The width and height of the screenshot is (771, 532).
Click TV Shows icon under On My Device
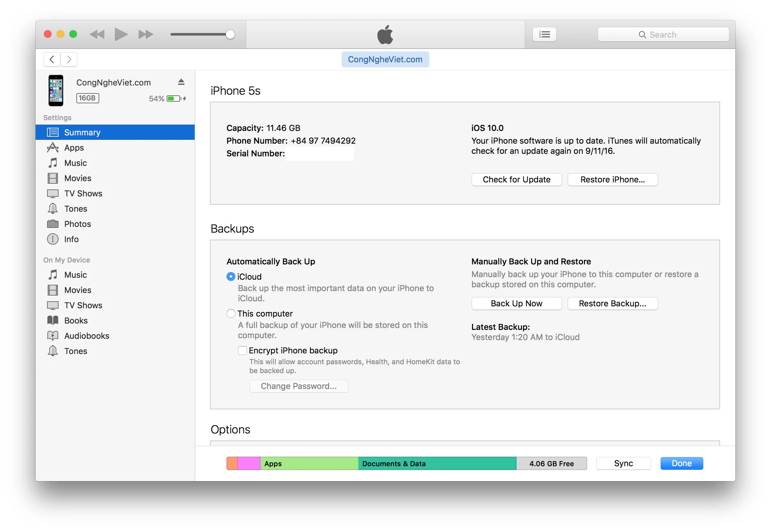pyautogui.click(x=53, y=305)
